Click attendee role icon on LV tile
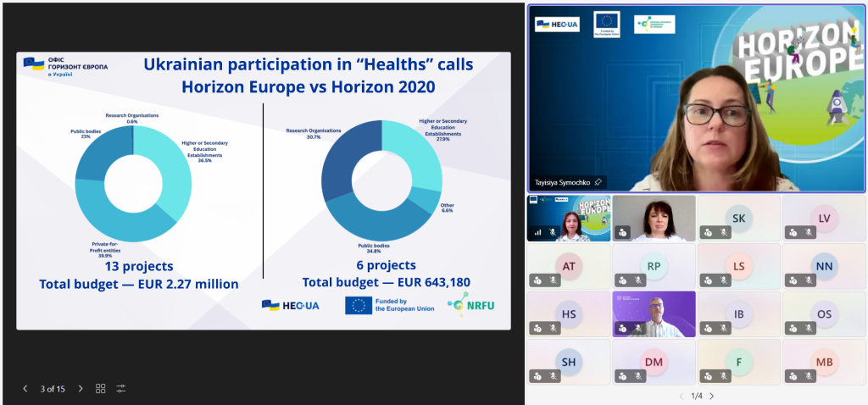This screenshot has width=868, height=405. (x=793, y=233)
